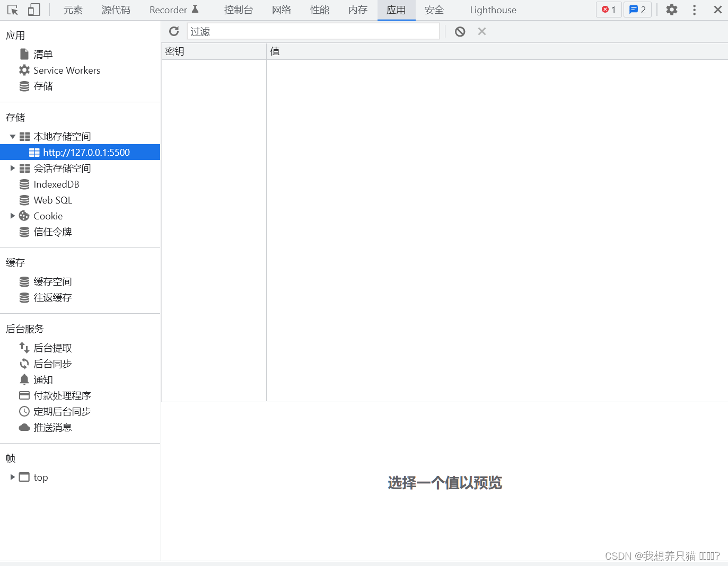Switch to the 元素 tab
728x566 pixels.
click(x=73, y=10)
